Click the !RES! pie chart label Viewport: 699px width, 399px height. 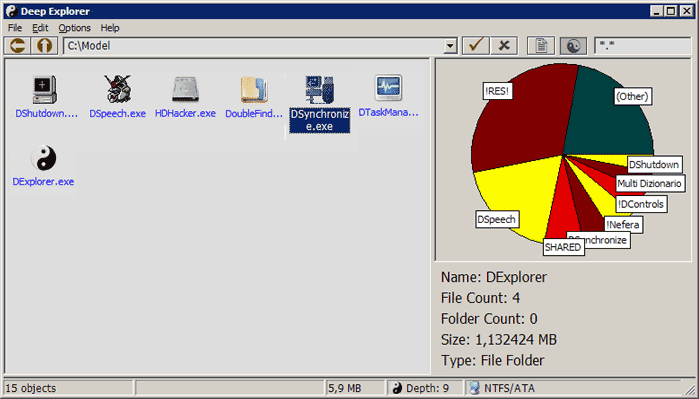click(498, 91)
